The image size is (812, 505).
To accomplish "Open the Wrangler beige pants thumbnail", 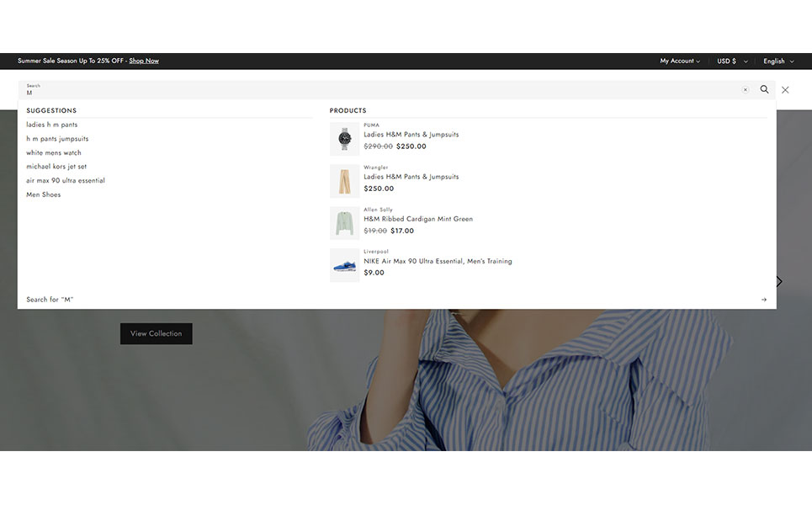I will coord(344,181).
